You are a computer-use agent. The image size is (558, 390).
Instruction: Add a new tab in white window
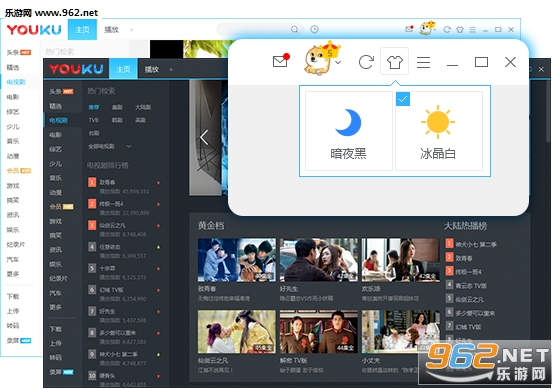[132, 30]
